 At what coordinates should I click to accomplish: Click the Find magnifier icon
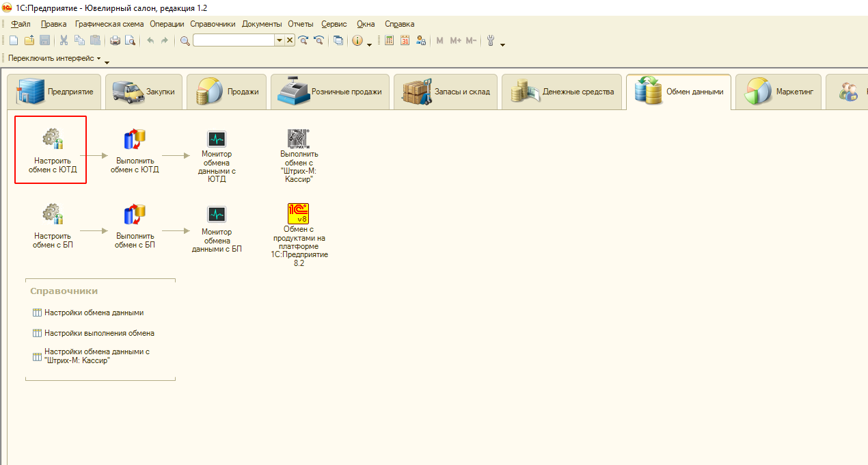[185, 41]
